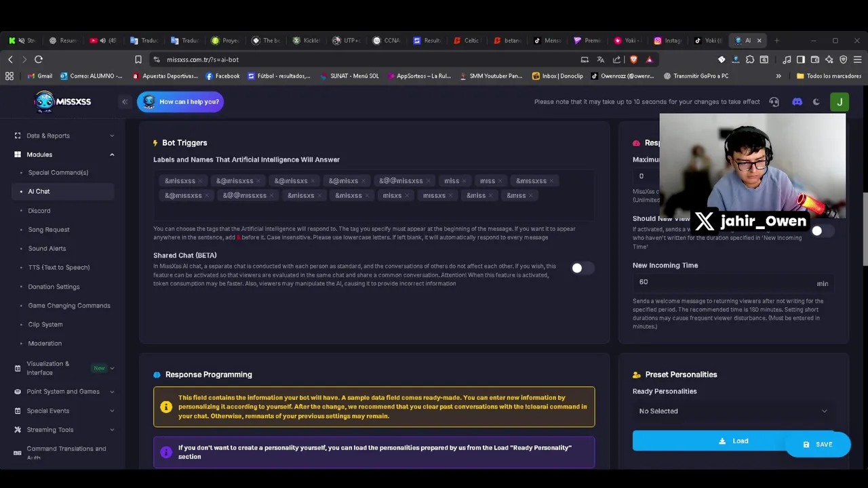Open SUNAT - Menú SOL bookmark
This screenshot has height=488, width=868.
pyautogui.click(x=349, y=76)
